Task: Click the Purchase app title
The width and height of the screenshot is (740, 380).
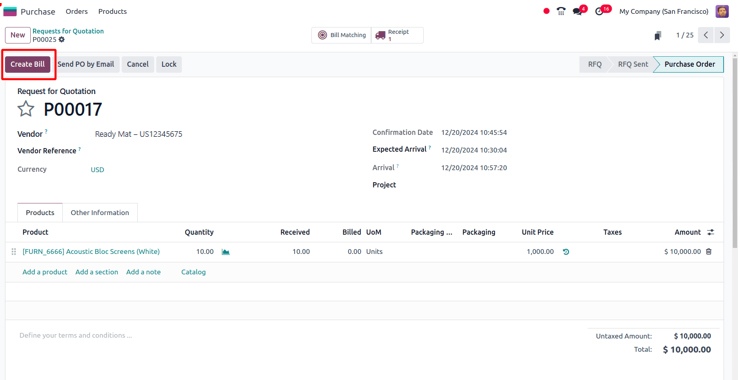Action: (38, 11)
